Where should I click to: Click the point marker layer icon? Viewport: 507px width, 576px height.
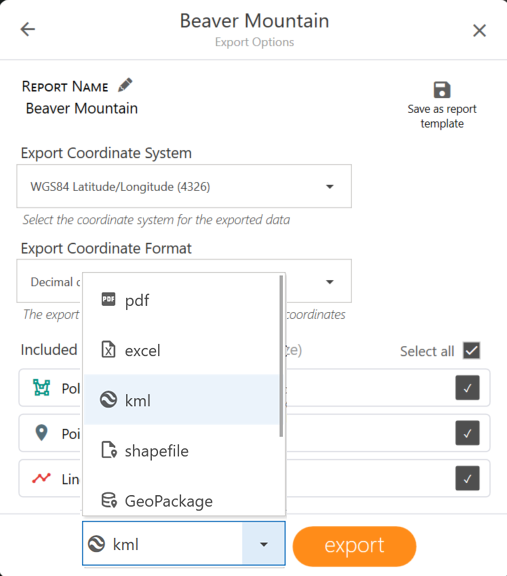pyautogui.click(x=42, y=433)
